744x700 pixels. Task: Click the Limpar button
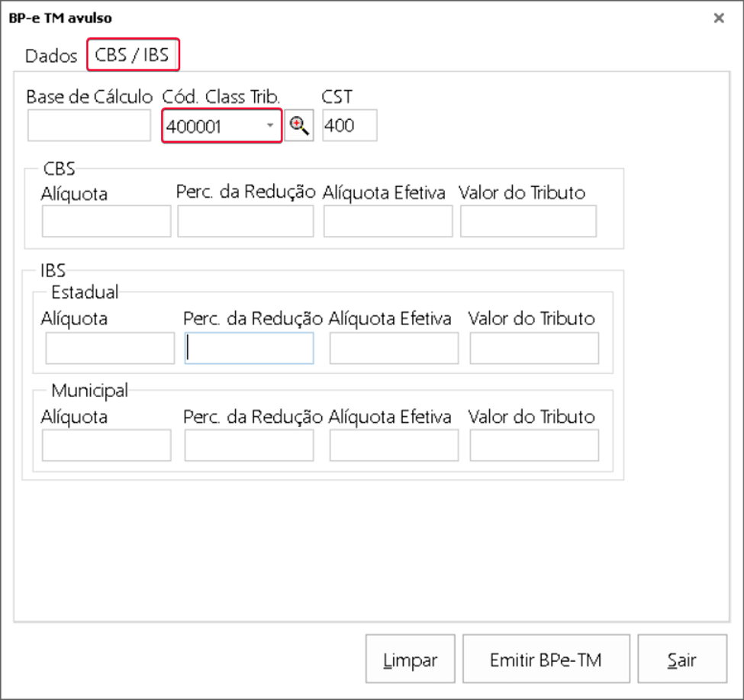click(x=410, y=660)
